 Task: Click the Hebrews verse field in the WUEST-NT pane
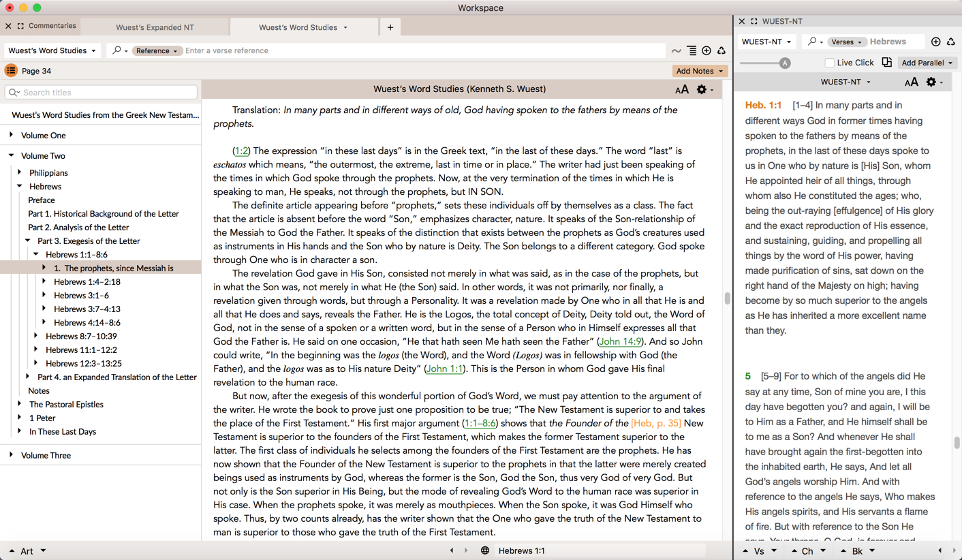coord(895,42)
